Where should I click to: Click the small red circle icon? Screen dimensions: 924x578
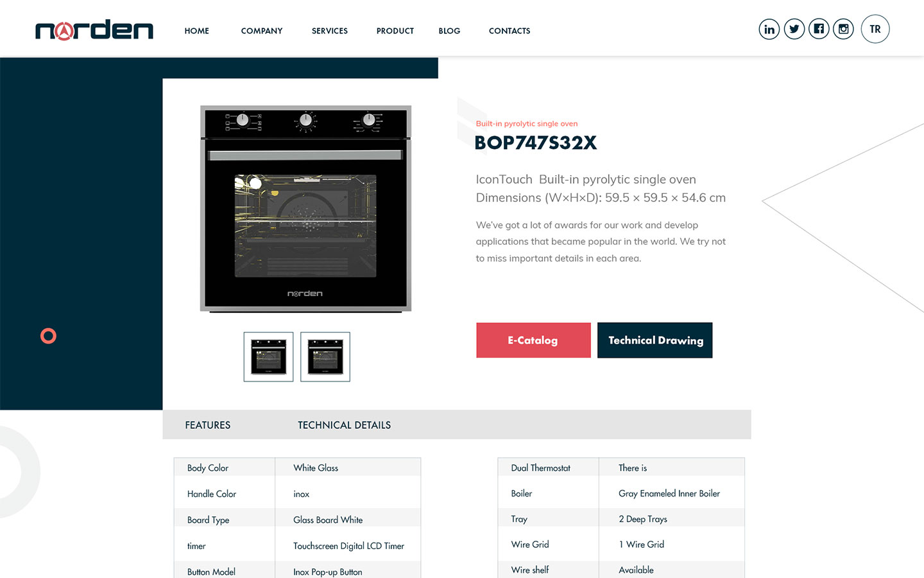coord(48,336)
